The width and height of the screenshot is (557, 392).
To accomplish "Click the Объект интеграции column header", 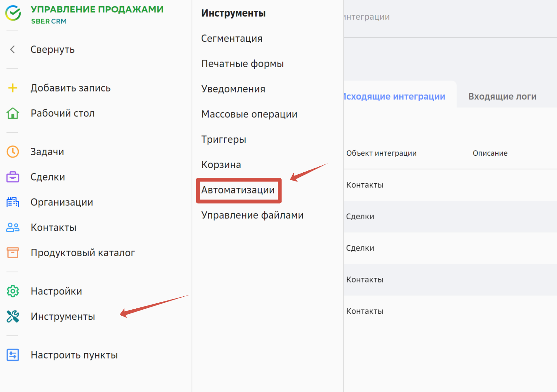I will click(381, 153).
